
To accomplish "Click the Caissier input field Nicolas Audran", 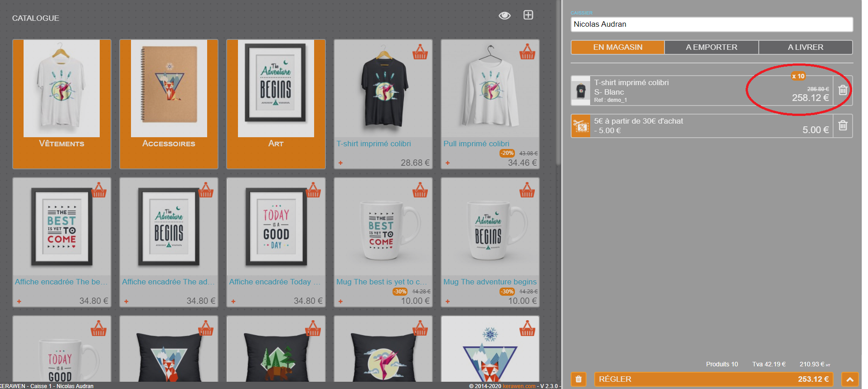I will tap(712, 24).
